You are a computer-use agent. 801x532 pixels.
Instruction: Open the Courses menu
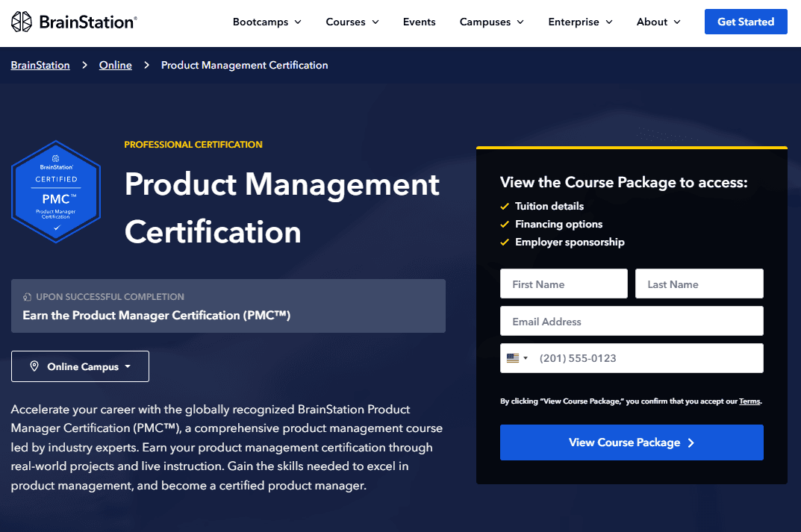pos(352,22)
